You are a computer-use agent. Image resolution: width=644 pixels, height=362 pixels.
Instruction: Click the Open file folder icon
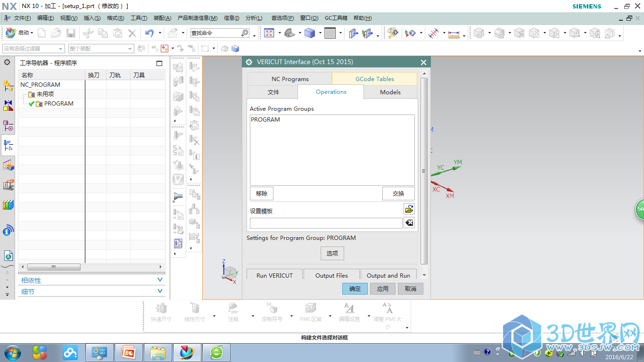56,33
